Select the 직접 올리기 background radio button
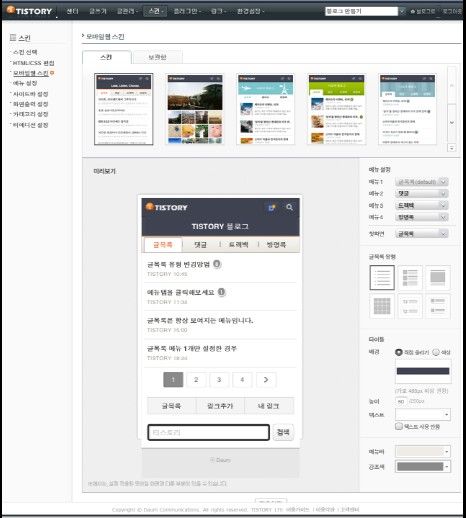Image resolution: width=466 pixels, height=518 pixels. [398, 352]
